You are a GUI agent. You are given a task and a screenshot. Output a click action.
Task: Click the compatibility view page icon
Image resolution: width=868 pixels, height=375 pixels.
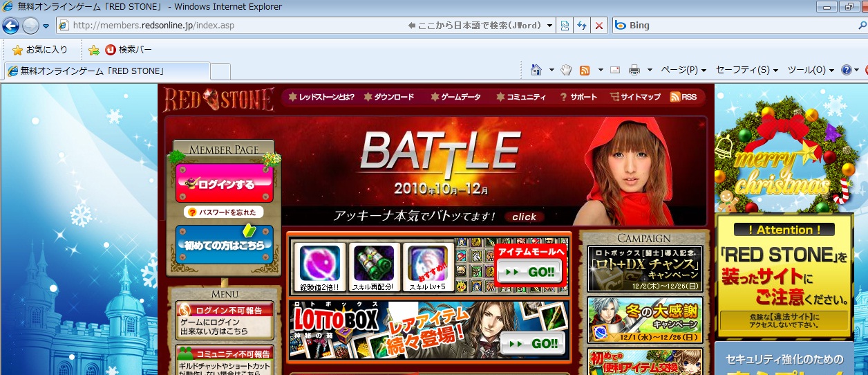(x=565, y=26)
